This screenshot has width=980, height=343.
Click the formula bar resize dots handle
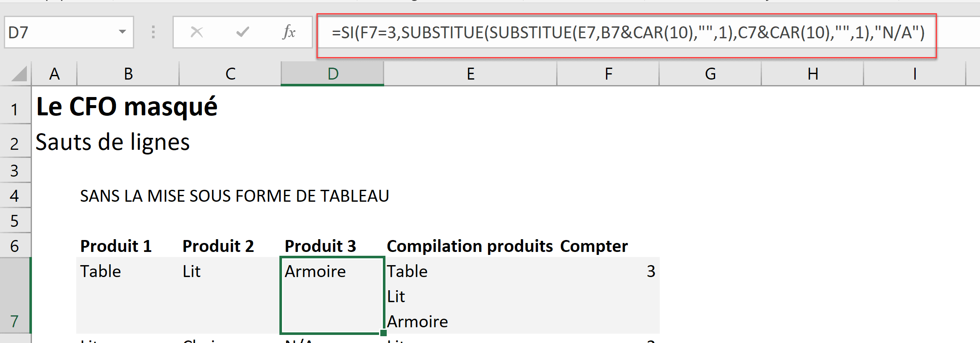point(153,32)
